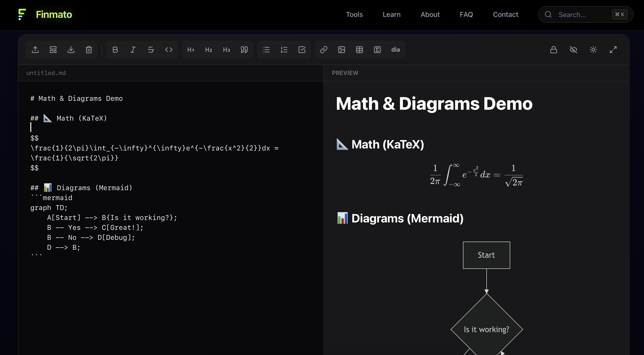Screen dimensions: 644x355
Task: Toggle light theme with sun icon
Action: click(x=593, y=50)
